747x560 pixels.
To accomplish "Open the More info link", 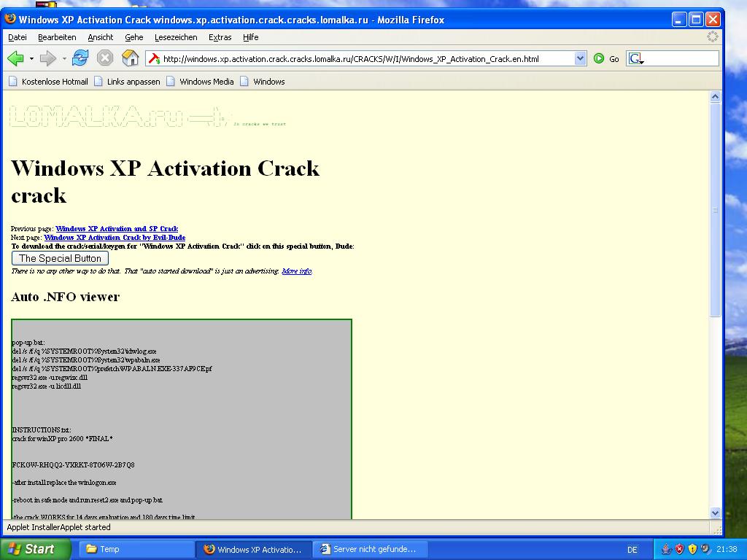I will click(297, 271).
